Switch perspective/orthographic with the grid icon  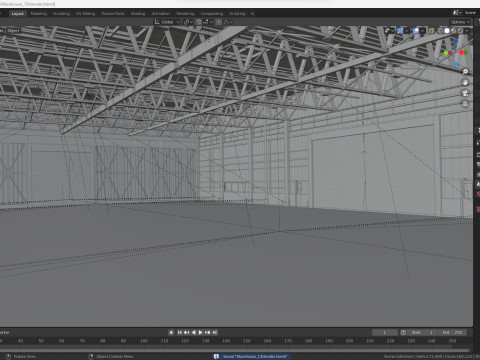coord(465,104)
